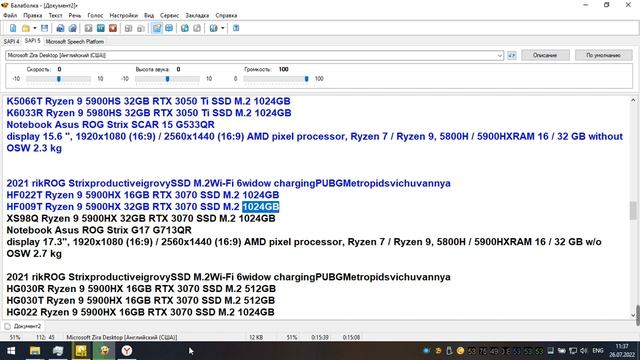Click the line starting with K5066T

[148, 101]
